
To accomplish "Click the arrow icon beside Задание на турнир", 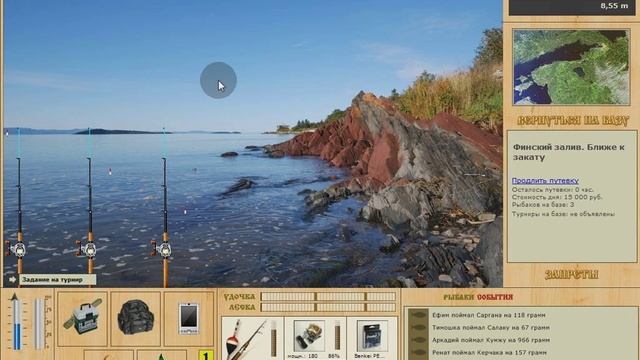I will tap(12, 280).
